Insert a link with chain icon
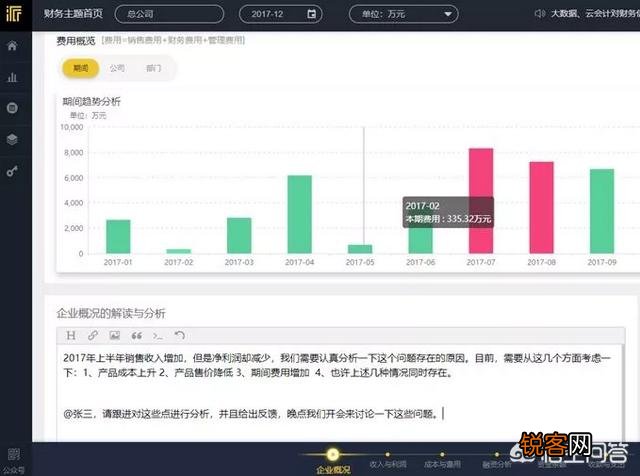 pyautogui.click(x=93, y=336)
